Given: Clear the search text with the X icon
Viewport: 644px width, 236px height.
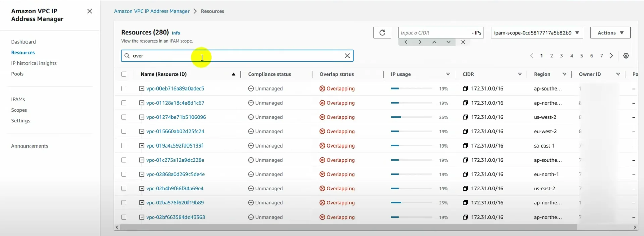Looking at the screenshot, I should click(347, 56).
